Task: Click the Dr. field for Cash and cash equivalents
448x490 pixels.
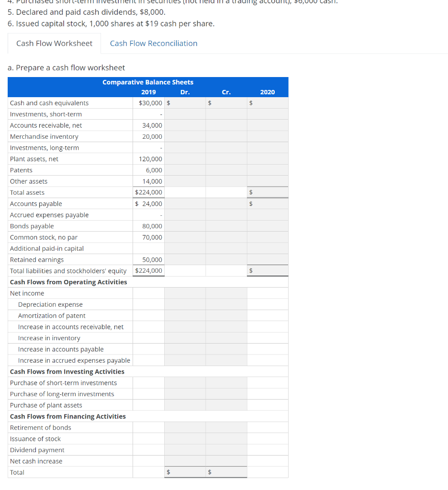Action: (x=185, y=103)
